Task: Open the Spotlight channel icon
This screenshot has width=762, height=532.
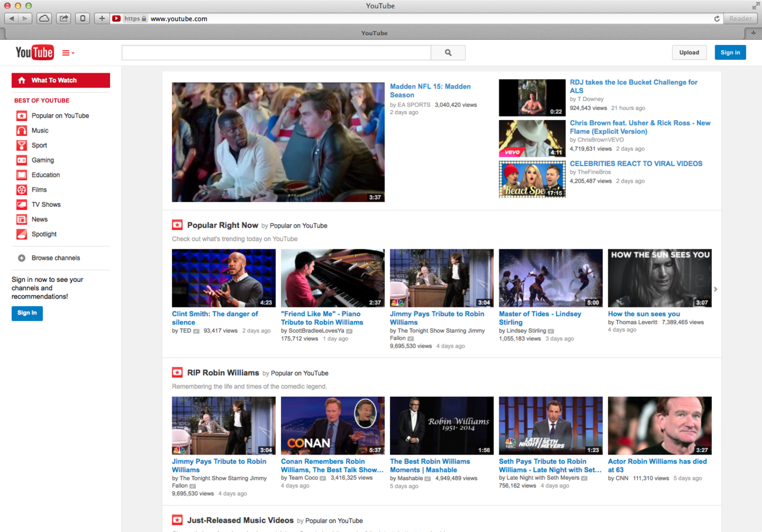Action: tap(21, 234)
